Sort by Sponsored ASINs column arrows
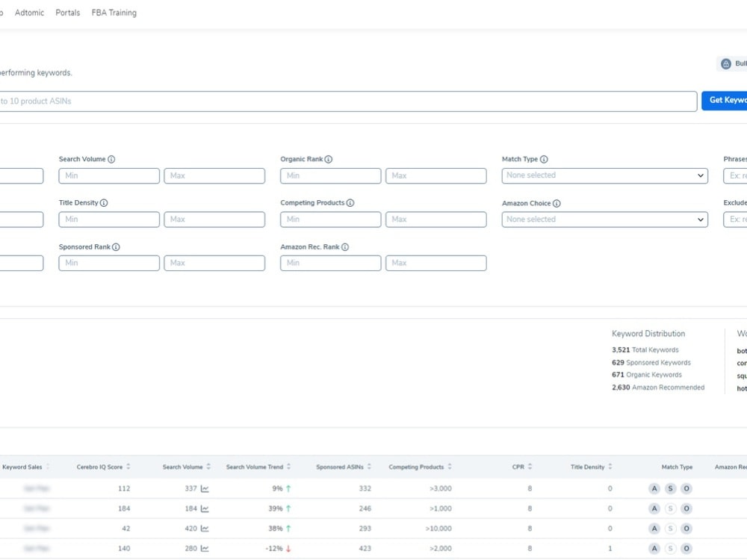 (369, 467)
